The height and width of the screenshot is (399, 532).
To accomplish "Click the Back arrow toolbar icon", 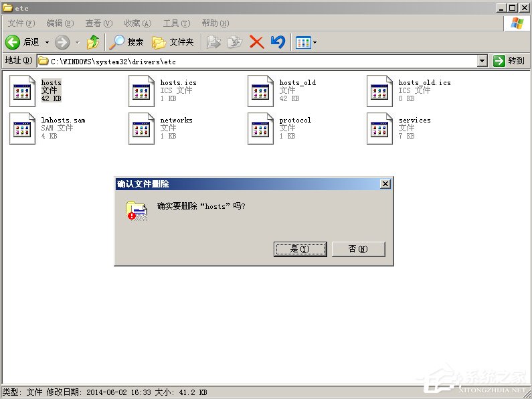I will click(x=13, y=42).
